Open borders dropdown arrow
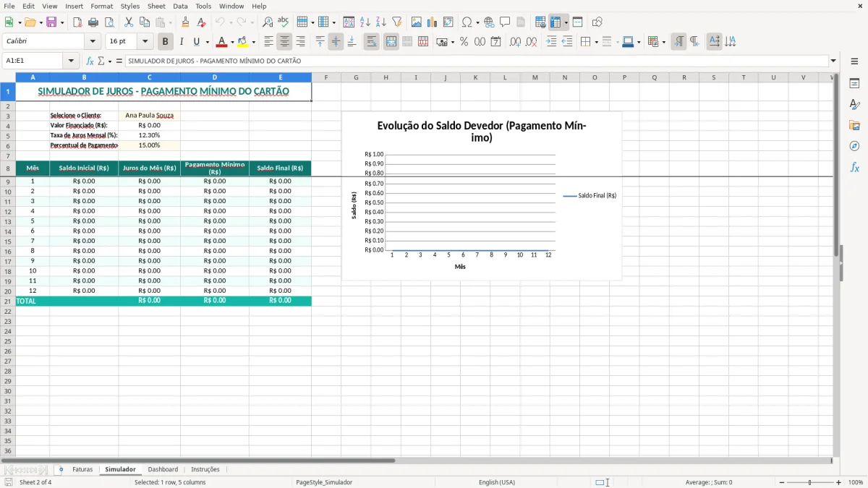This screenshot has width=868, height=488. [596, 42]
